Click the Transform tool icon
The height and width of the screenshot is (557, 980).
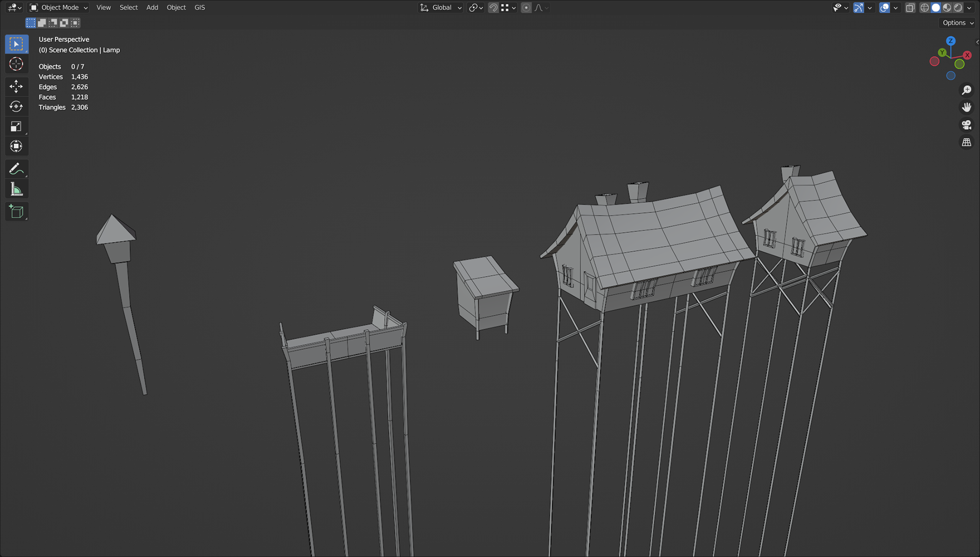coord(16,147)
